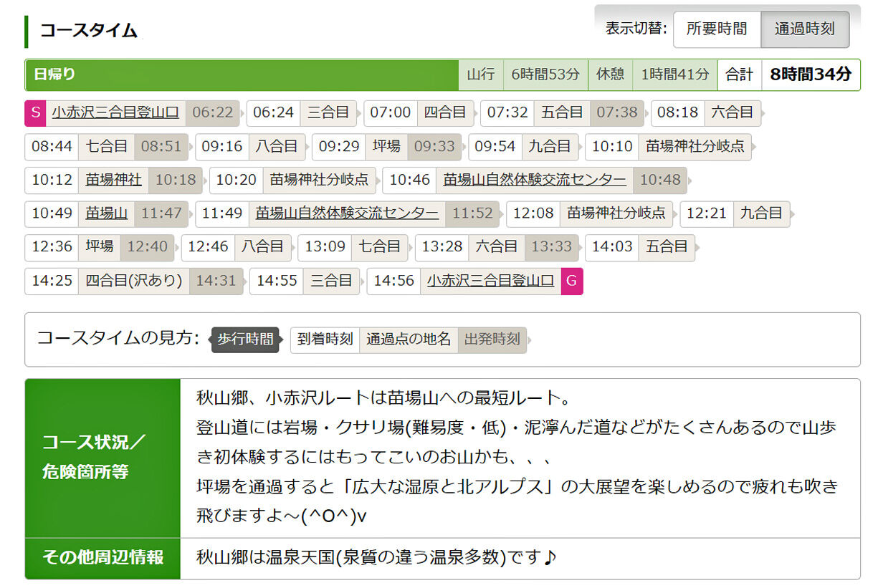Click コース状況／危険箇所等 header cell
The width and height of the screenshot is (878, 588).
(102, 458)
